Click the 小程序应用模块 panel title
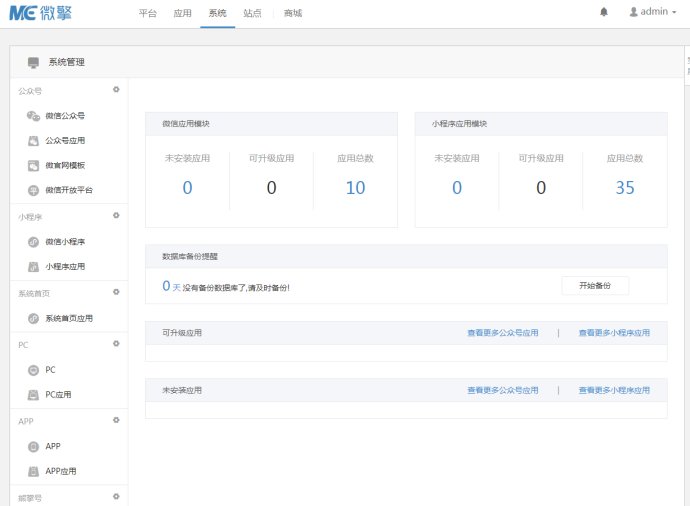This screenshot has width=690, height=506. tap(459, 124)
